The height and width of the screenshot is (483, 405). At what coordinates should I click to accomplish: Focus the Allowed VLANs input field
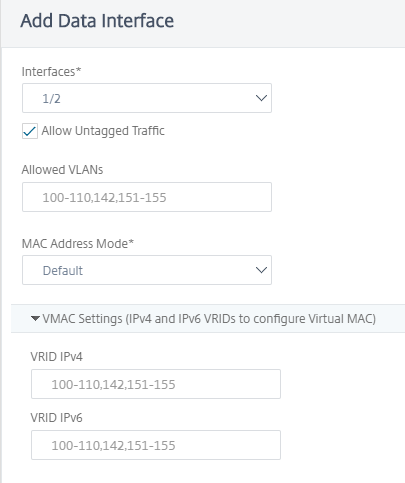tap(147, 197)
